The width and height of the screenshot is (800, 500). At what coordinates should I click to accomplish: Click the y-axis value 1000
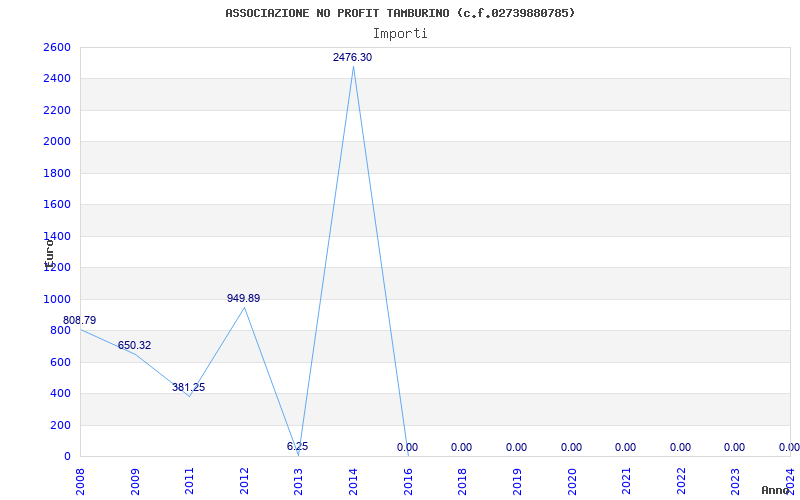57,299
